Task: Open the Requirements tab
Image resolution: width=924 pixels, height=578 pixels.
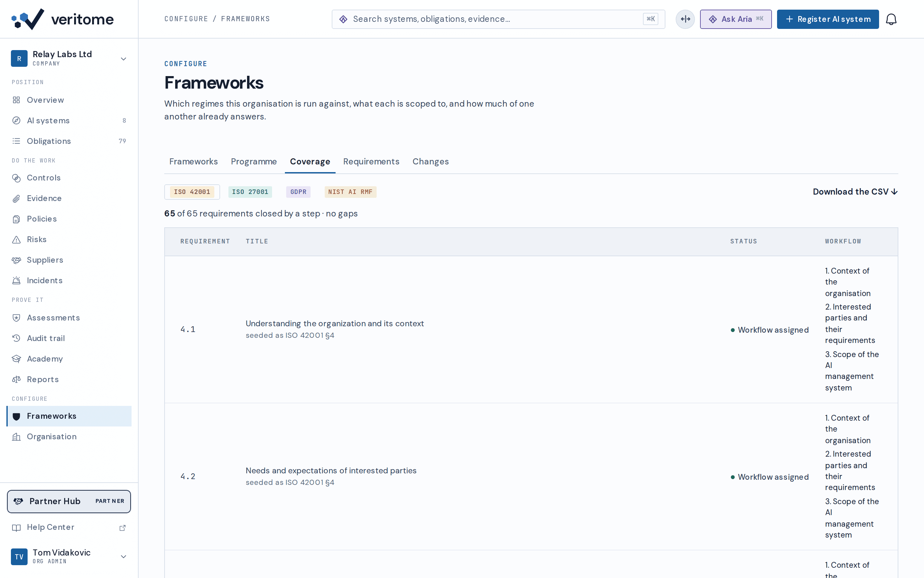Action: (371, 162)
